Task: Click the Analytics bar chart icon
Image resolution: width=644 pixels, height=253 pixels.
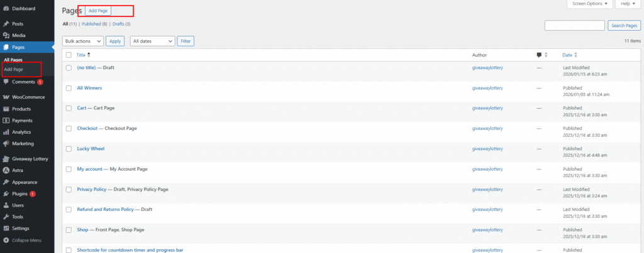Action: point(6,132)
